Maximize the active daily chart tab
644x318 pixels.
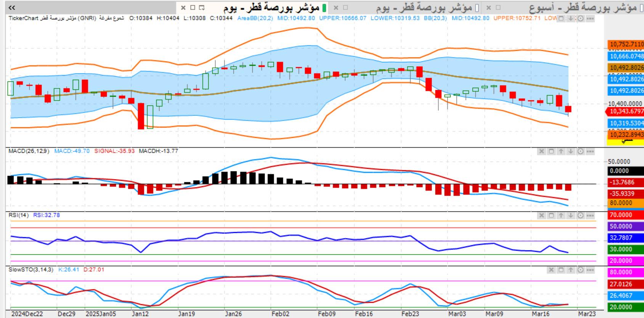coord(193,7)
